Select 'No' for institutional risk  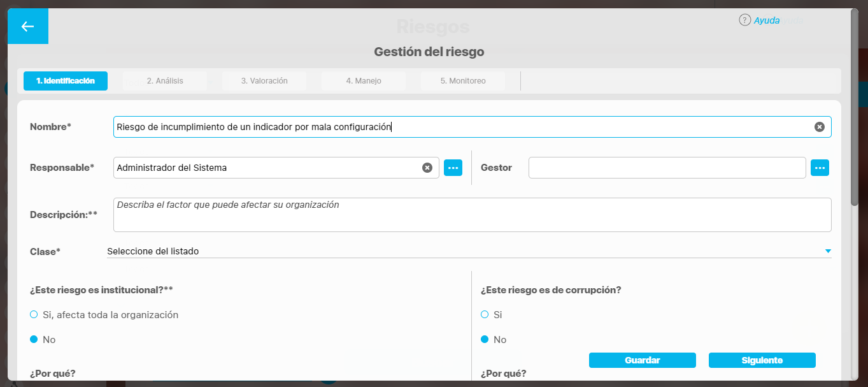(34, 339)
